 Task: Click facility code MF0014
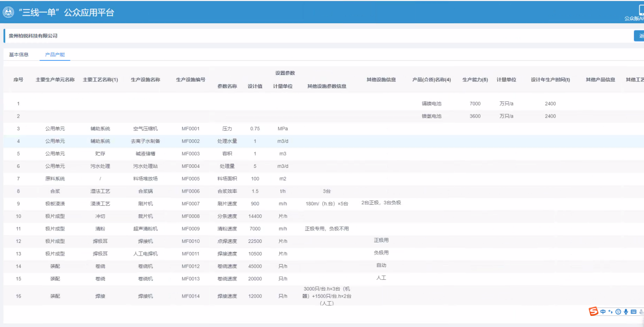[x=191, y=296]
